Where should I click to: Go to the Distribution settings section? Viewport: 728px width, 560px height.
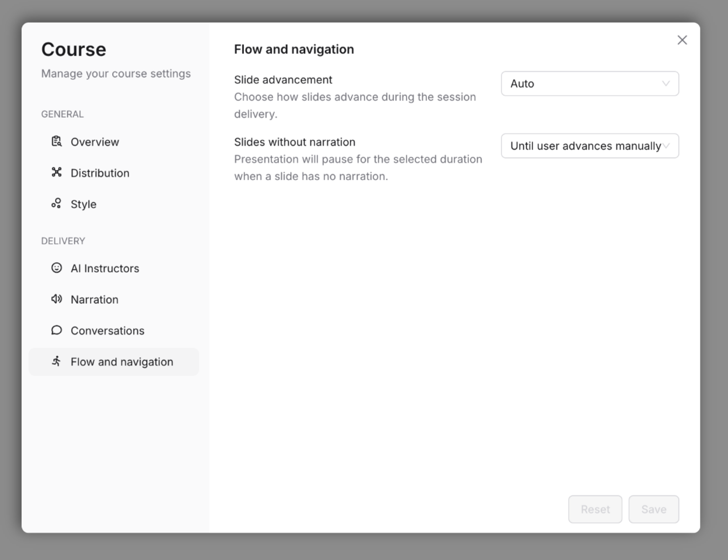click(x=100, y=173)
